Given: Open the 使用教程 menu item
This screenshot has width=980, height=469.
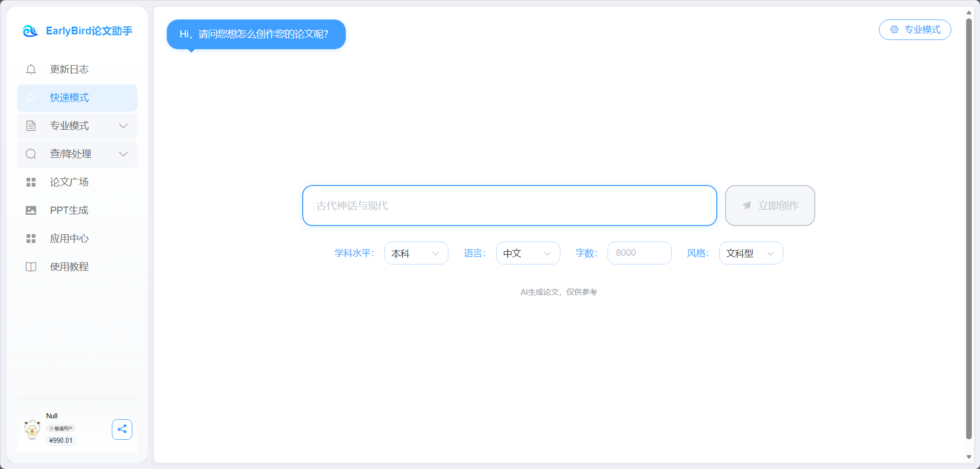Looking at the screenshot, I should coord(69,267).
